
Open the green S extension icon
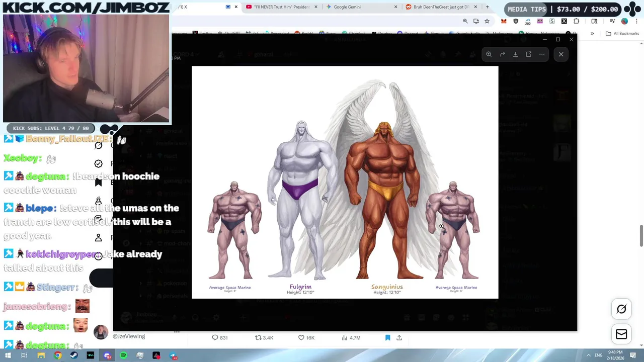552,21
